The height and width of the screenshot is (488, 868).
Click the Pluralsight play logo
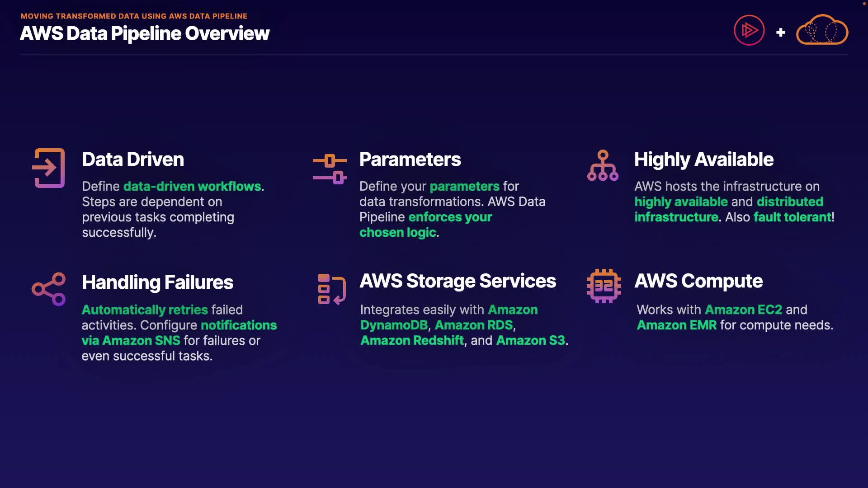(x=749, y=31)
